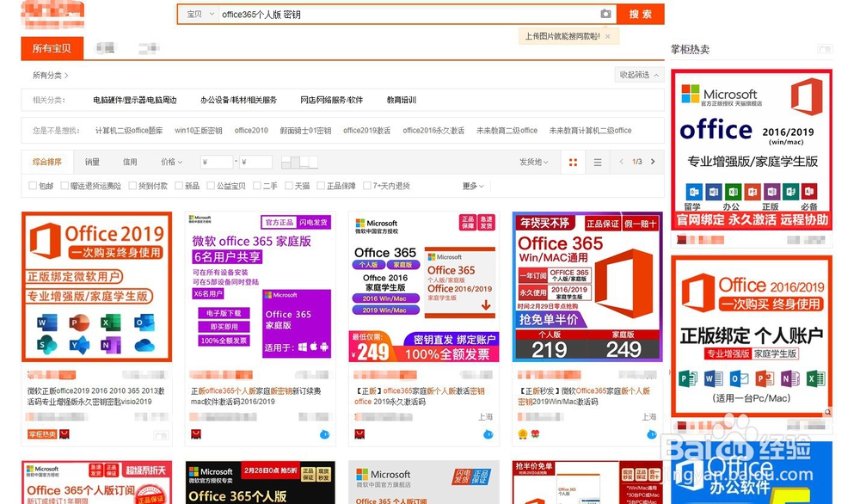The height and width of the screenshot is (504, 860).
Task: Open 办公设备/耗材/相关服务 category
Action: (238, 100)
